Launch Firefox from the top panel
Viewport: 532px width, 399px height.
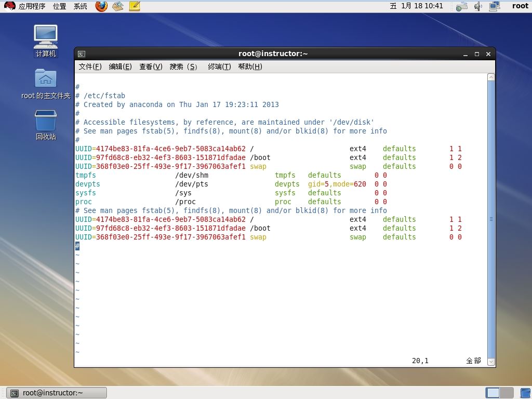pos(101,6)
